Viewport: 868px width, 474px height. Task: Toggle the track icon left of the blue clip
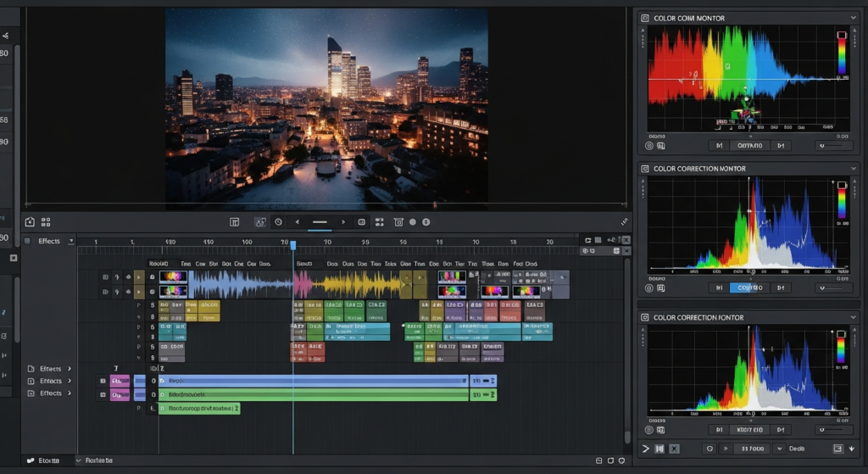(153, 382)
